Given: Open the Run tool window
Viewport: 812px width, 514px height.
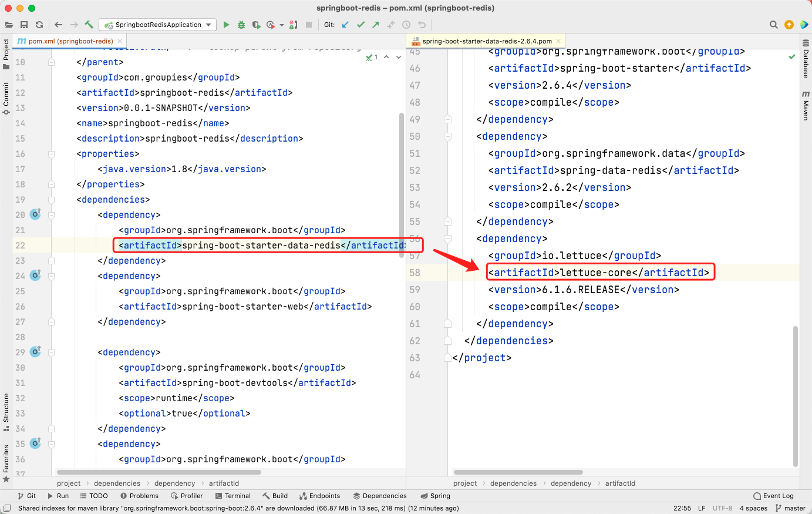Looking at the screenshot, I should click(x=58, y=496).
